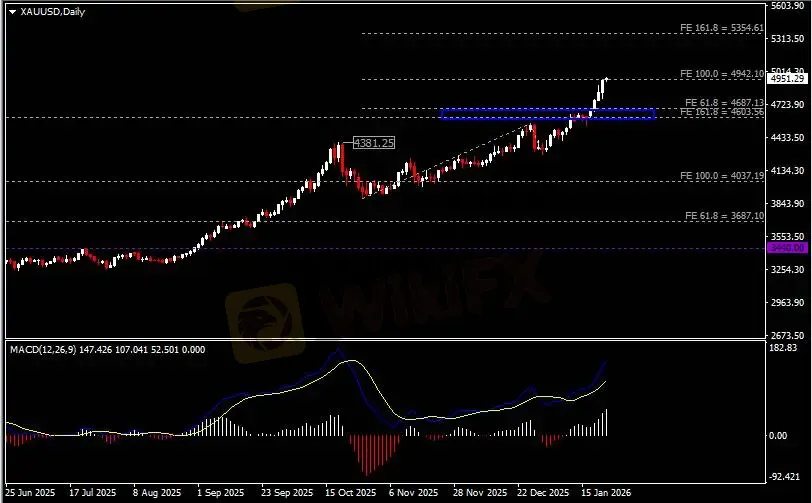Click the 3843.90 price scale value

coord(788,204)
